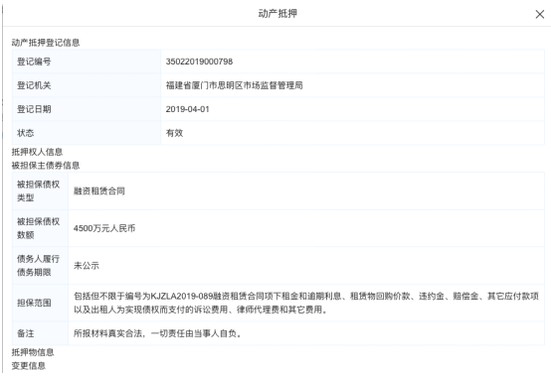Click the 登记日期 label cell

(86, 109)
